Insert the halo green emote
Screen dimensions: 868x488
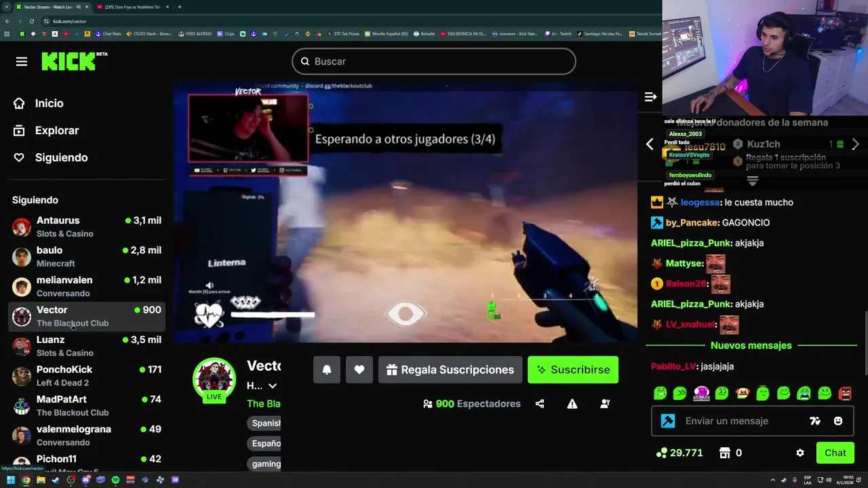click(763, 393)
